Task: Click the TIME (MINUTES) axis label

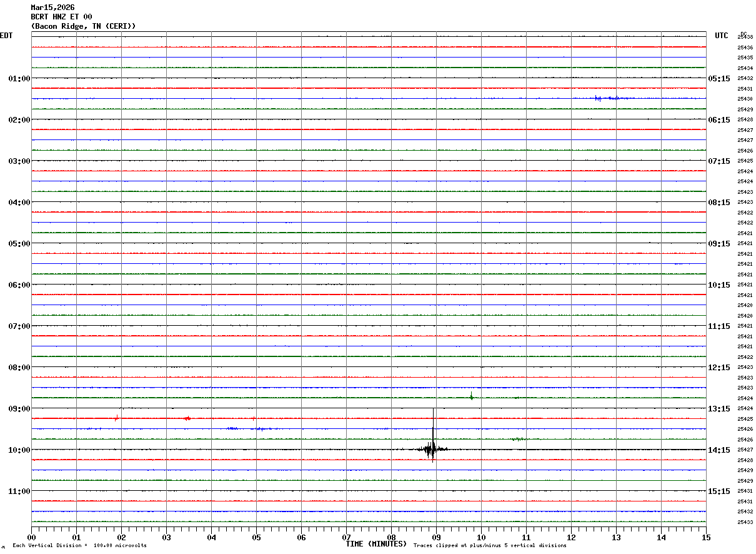Action: 376,544
